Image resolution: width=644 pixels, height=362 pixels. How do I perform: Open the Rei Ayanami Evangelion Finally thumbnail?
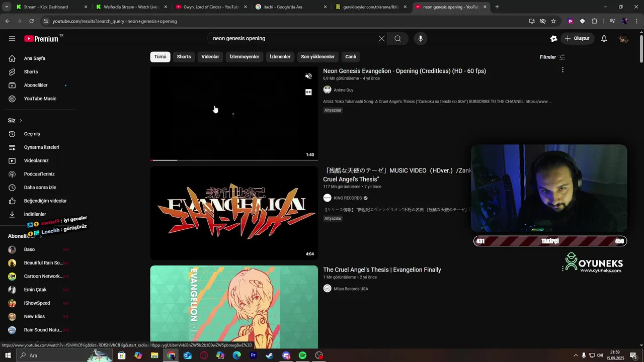point(234,307)
